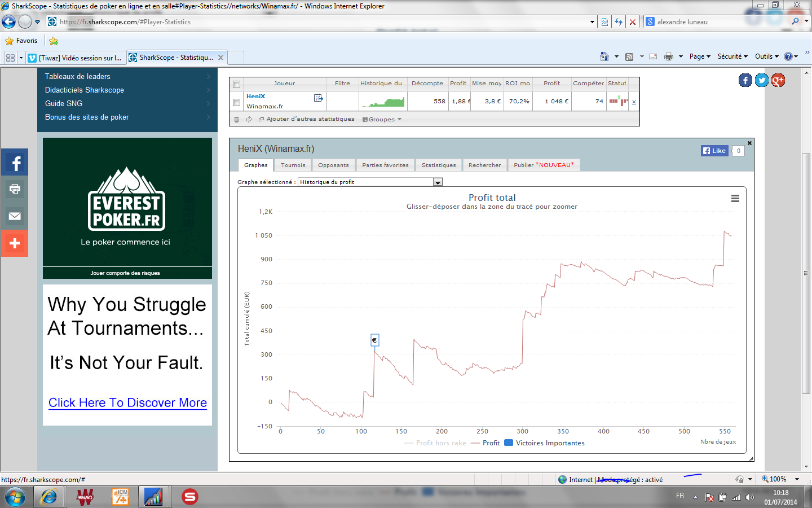Image resolution: width=812 pixels, height=508 pixels.
Task: Click the Click Here To Discover More link
Action: pos(127,403)
